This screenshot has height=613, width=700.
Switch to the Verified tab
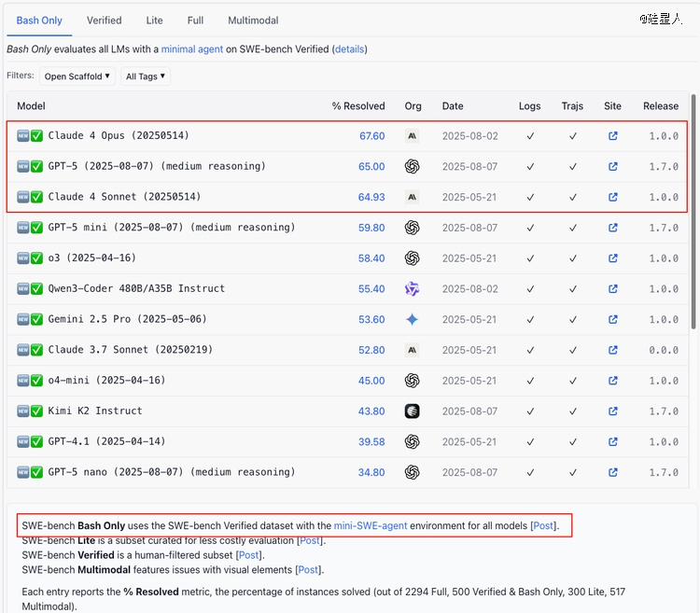point(104,21)
